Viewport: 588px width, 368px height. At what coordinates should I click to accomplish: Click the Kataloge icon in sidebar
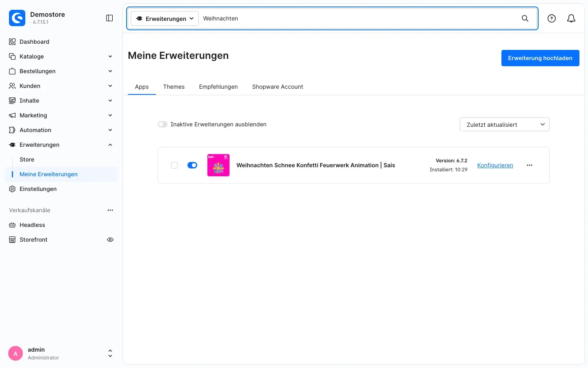(x=12, y=56)
